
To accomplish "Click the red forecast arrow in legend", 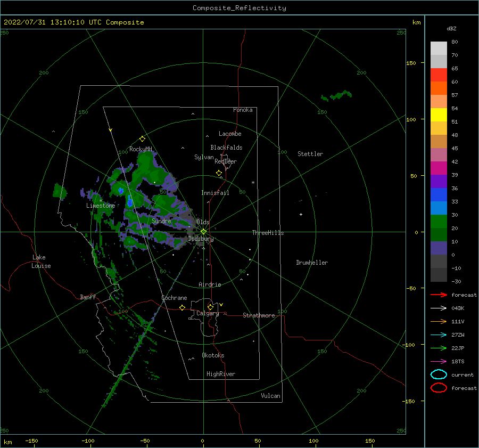I will click(439, 295).
